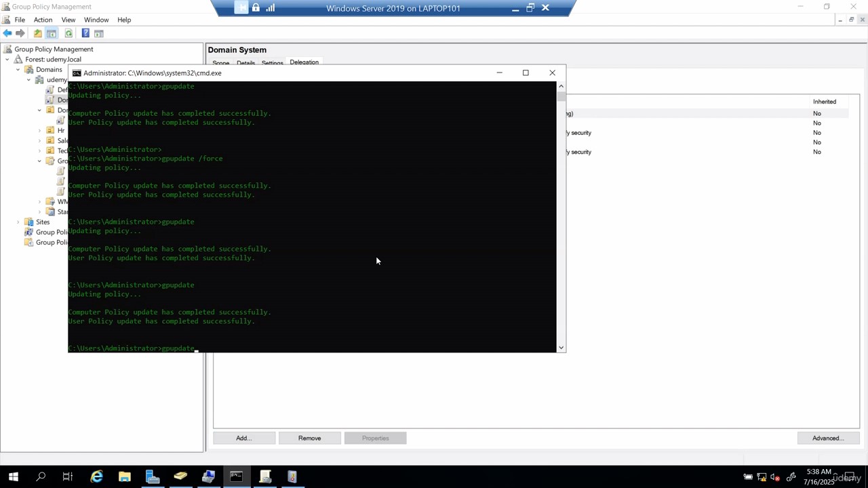The width and height of the screenshot is (868, 488).
Task: Click the cmd.exe title bar icon
Action: coord(77,73)
